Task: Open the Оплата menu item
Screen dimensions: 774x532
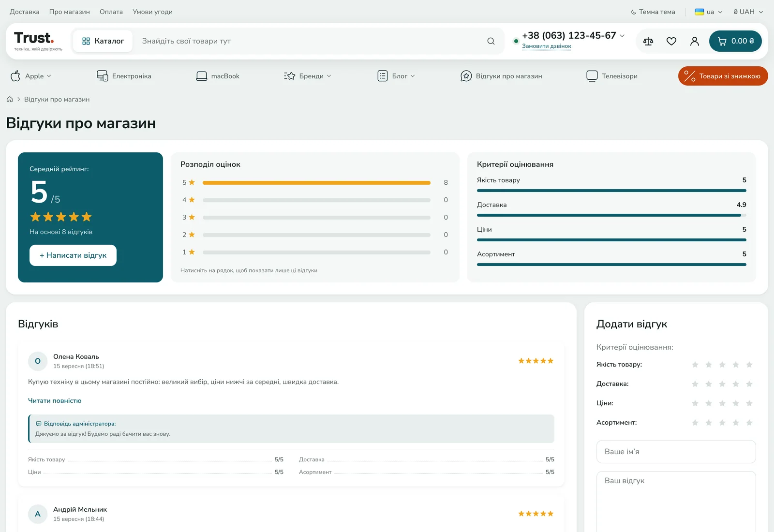Action: pos(111,12)
